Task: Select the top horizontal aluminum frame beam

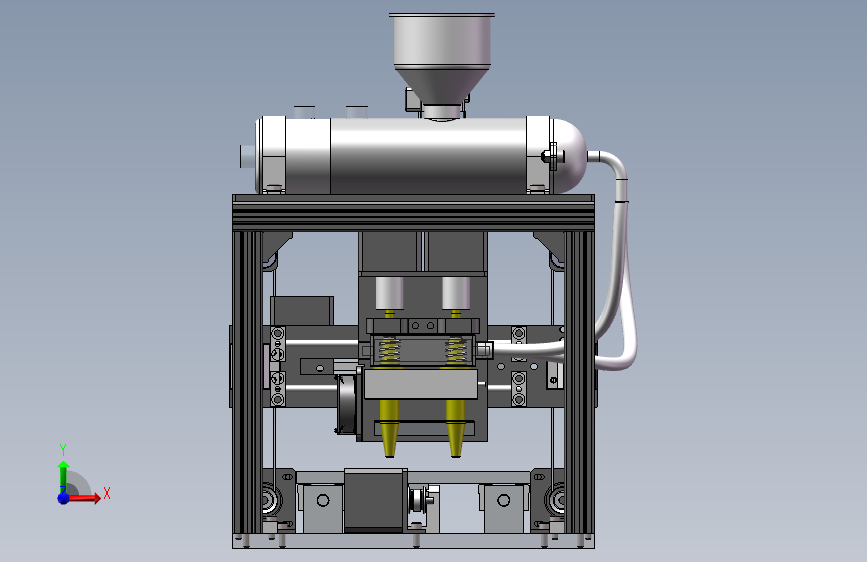Action: (x=414, y=213)
